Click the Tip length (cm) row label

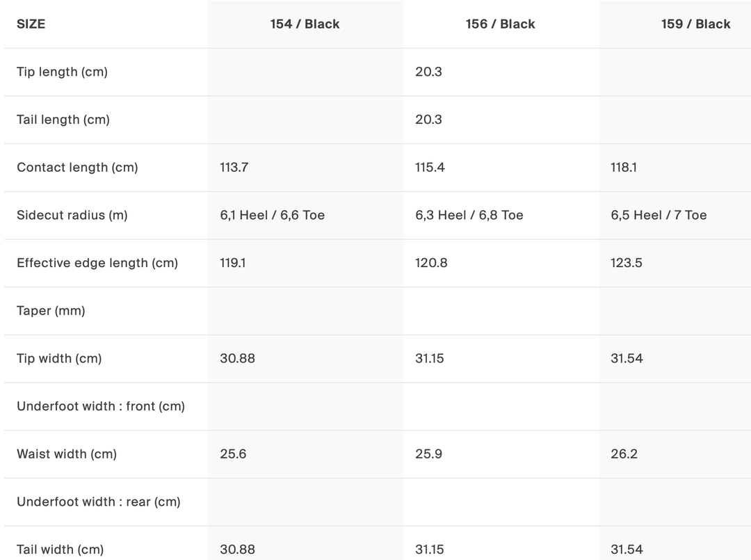click(x=62, y=72)
